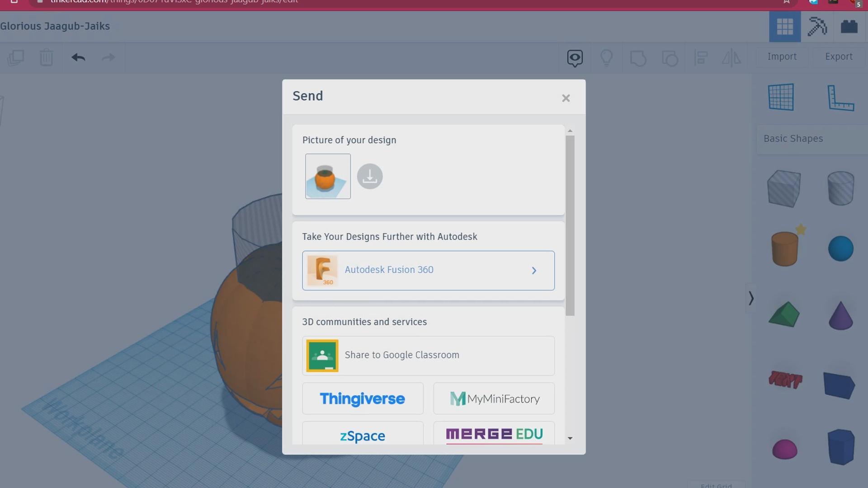Open Autodesk Fusion 360 option
868x488 pixels.
(428, 270)
